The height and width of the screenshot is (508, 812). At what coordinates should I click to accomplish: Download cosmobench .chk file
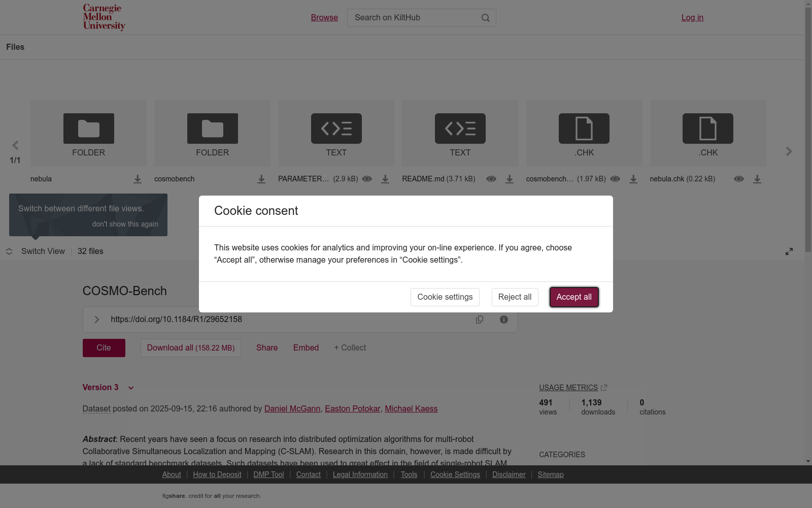(x=633, y=179)
